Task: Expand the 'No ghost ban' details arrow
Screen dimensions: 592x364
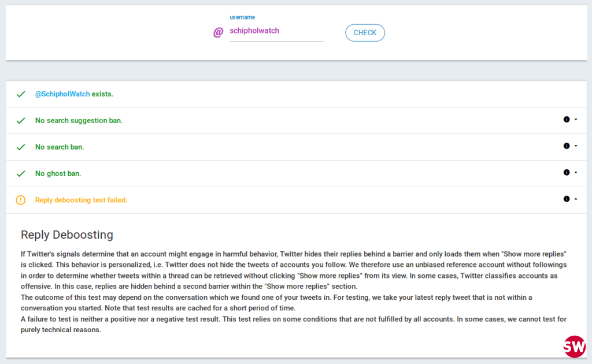Action: coord(576,172)
